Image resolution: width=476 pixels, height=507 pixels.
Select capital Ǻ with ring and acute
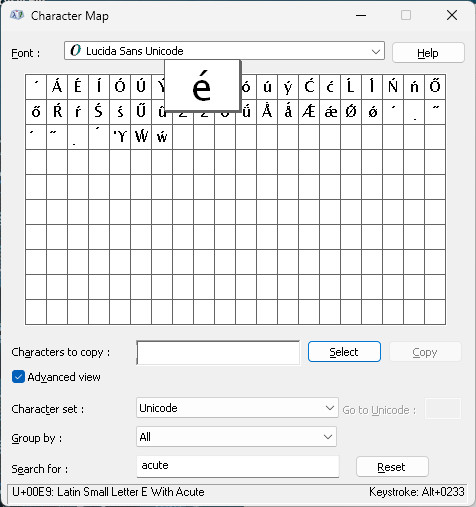coord(267,112)
